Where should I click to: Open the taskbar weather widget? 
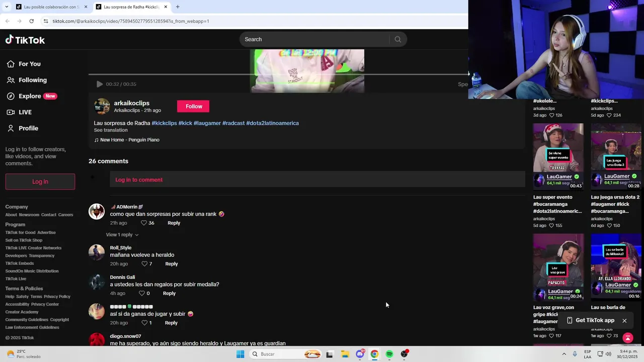(24, 354)
